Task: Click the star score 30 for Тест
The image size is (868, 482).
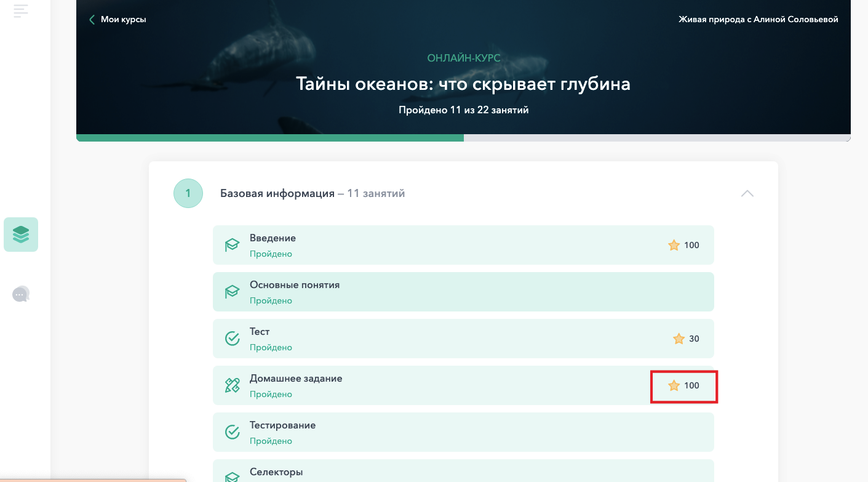Action: (x=686, y=339)
